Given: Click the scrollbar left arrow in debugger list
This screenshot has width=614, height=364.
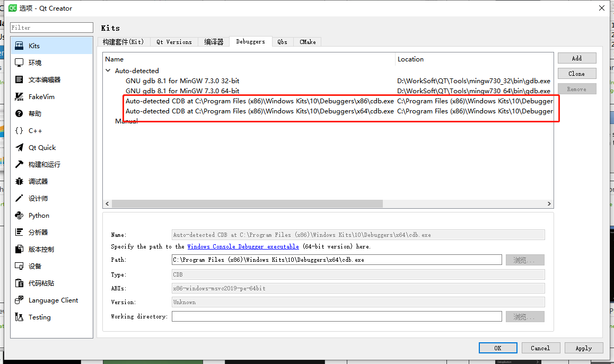Looking at the screenshot, I should click(107, 203).
